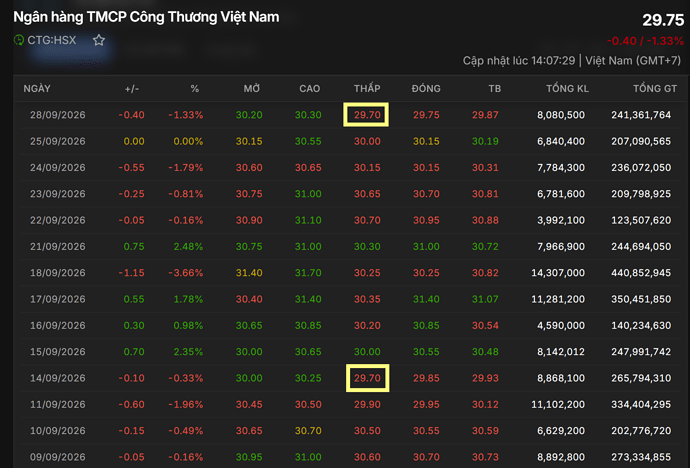
Task: Click the total value 202,776,720
Action: (x=641, y=431)
